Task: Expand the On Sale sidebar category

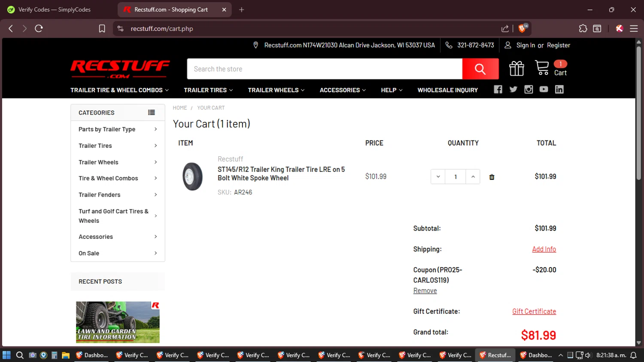Action: pyautogui.click(x=118, y=253)
